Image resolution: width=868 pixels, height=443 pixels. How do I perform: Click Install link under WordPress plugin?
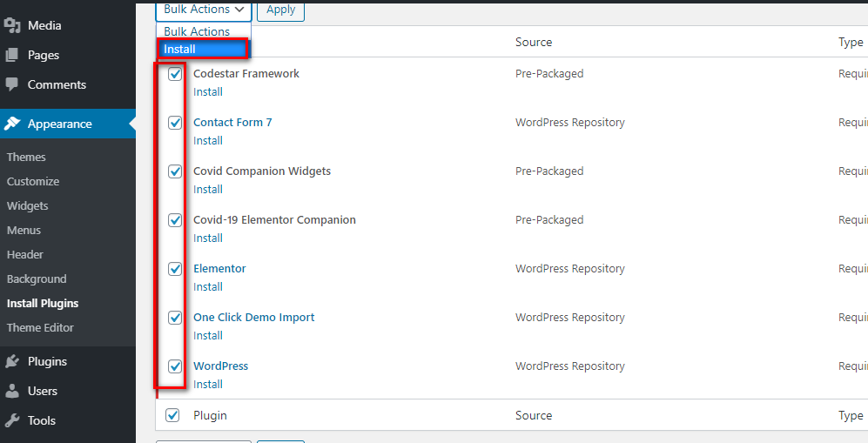208,384
